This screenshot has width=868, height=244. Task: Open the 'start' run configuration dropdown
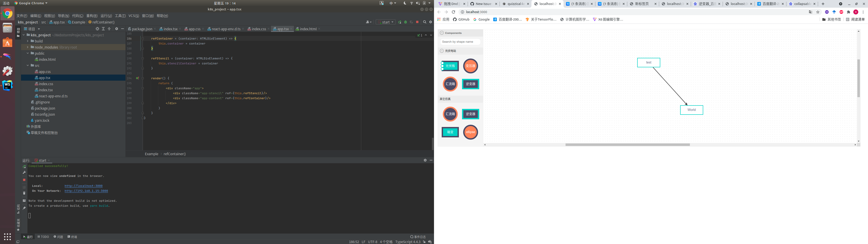point(393,22)
